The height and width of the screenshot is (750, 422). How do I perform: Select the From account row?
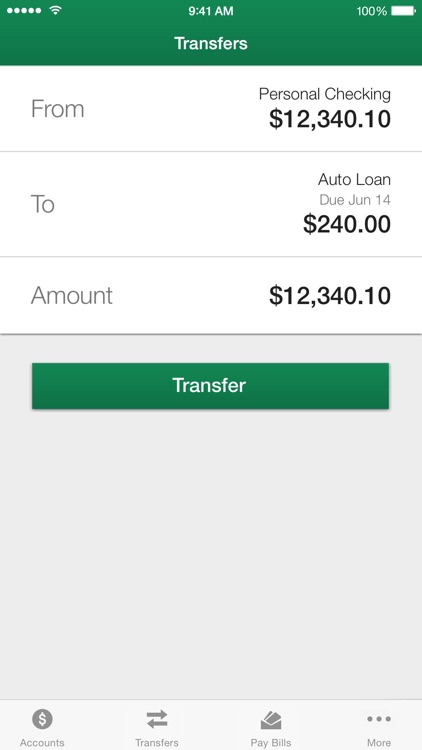(211, 109)
